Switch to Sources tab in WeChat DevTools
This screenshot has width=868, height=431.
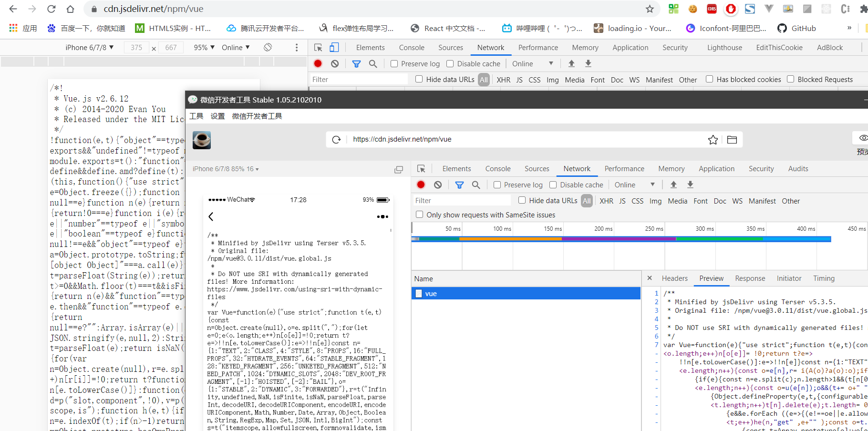point(537,169)
